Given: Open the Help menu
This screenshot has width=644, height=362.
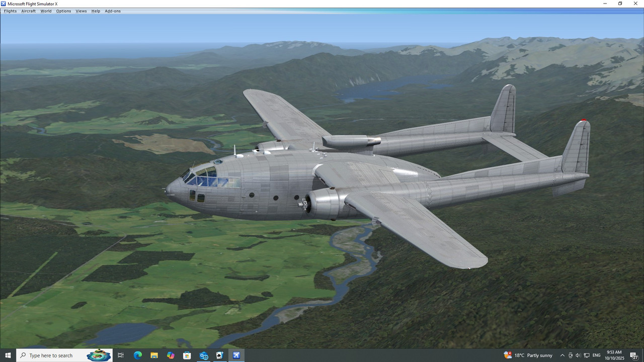Looking at the screenshot, I should click(96, 11).
